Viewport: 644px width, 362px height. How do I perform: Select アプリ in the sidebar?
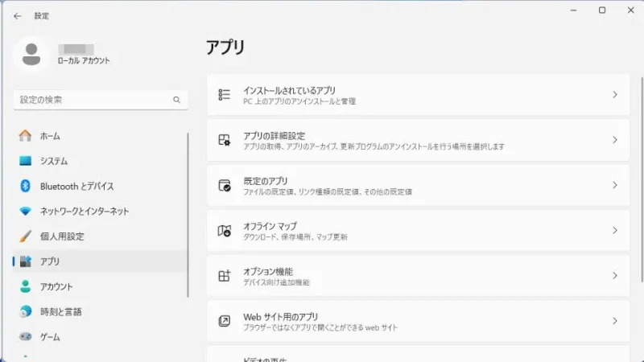click(x=50, y=261)
